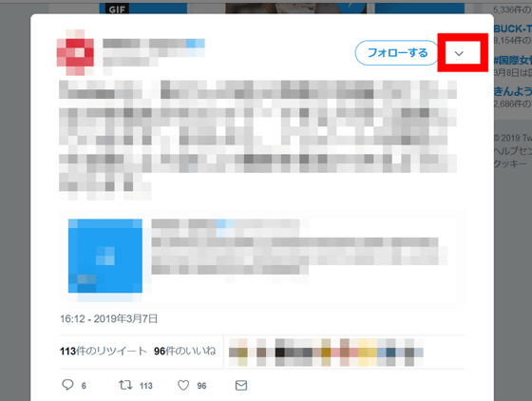The image size is (532, 401).
Task: Open the blue thumbnail of quoted tweet
Action: tap(105, 256)
